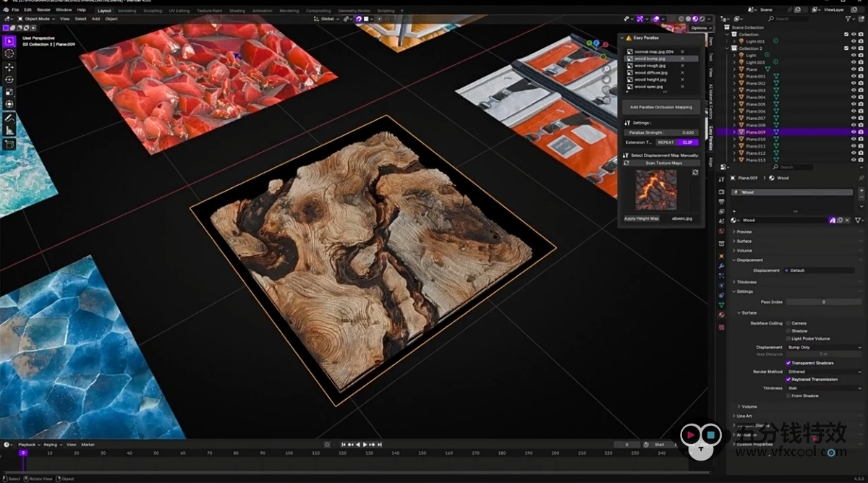Hide Plane.009 in viewport via eye icon

[x=854, y=132]
